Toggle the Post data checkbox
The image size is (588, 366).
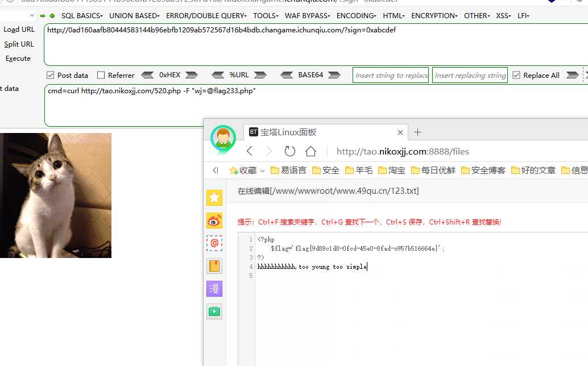coord(50,75)
